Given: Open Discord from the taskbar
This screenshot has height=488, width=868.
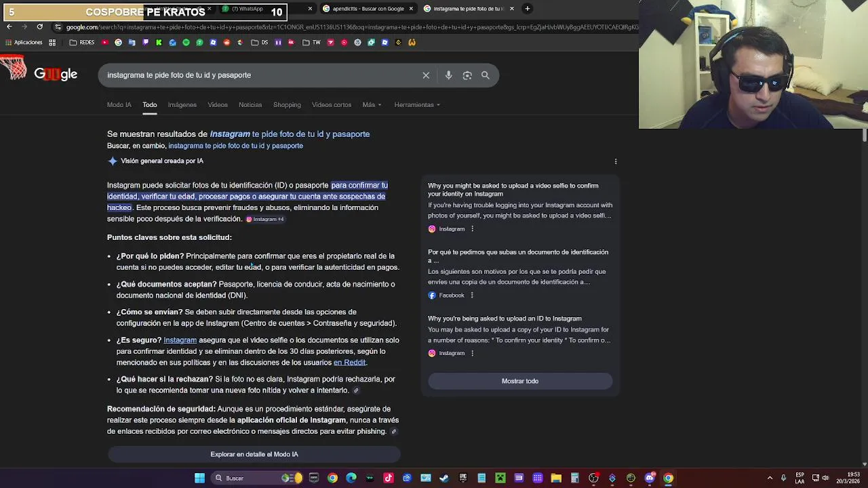Looking at the screenshot, I should coord(650,478).
